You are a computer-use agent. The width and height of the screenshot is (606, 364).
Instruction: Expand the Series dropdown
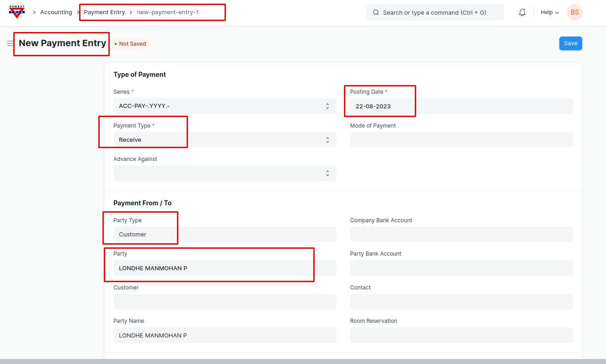[224, 106]
